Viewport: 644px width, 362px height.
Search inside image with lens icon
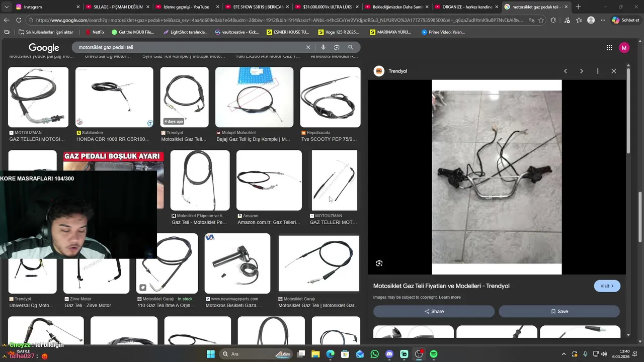click(379, 263)
